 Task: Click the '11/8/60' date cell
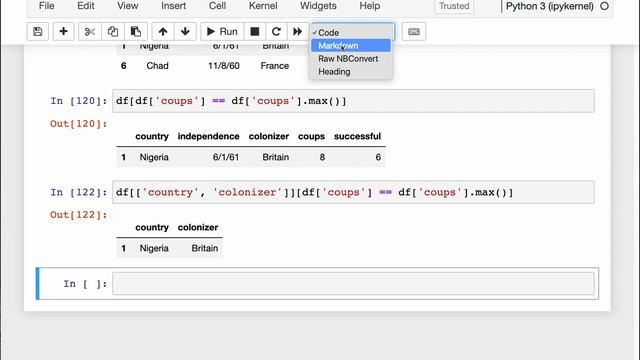(224, 66)
